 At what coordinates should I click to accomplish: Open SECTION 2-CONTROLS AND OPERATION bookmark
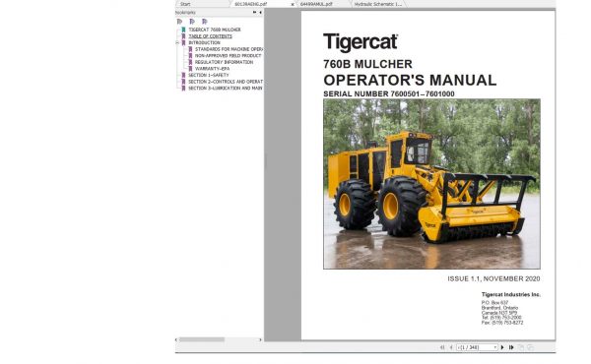[226, 82]
